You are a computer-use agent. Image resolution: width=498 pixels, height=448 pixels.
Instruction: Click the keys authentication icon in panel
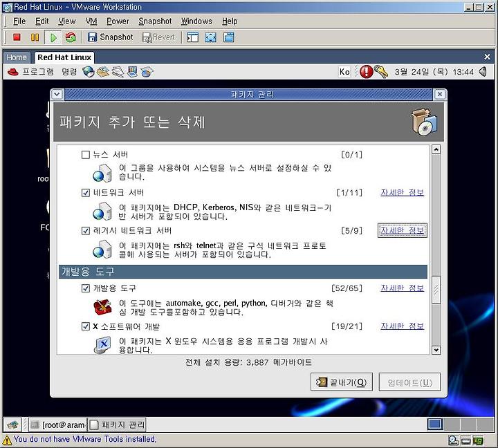[x=381, y=71]
